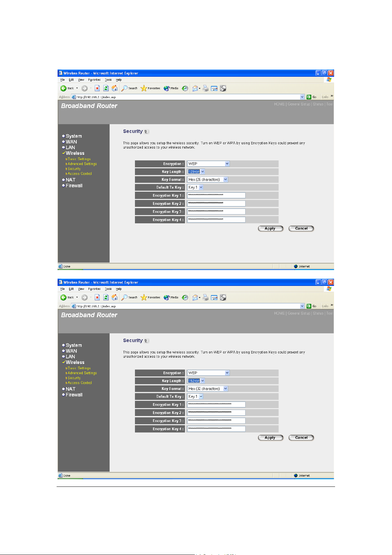
Task: Open Help menu in the 152-bit key window
Action: click(119, 289)
